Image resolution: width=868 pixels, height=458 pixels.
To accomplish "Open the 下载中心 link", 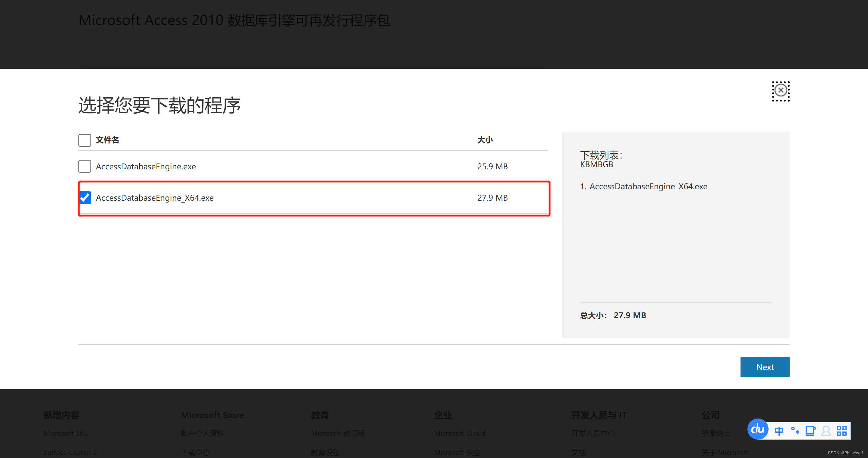I will pyautogui.click(x=195, y=452).
